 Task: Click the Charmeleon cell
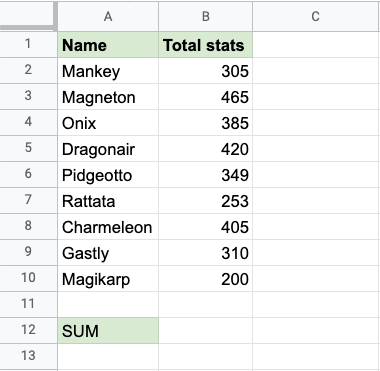(x=108, y=227)
